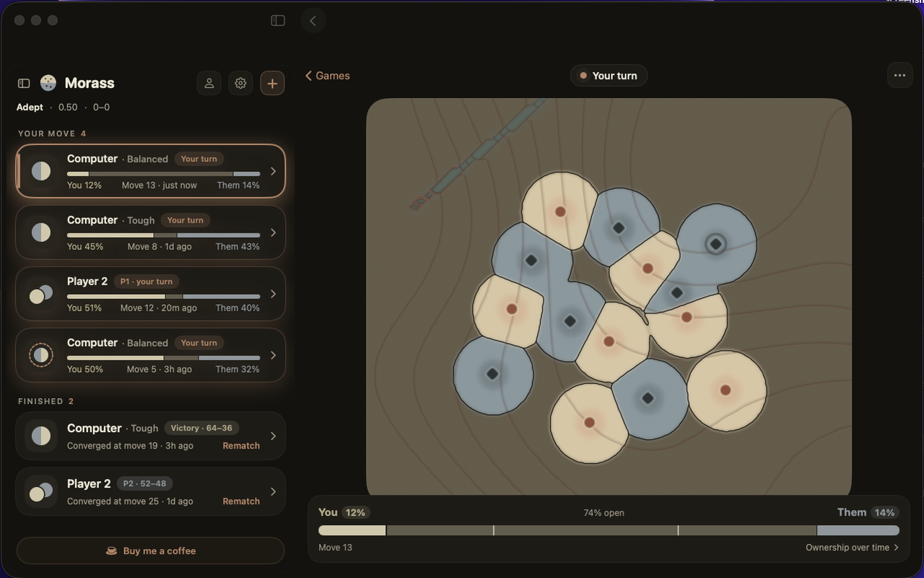Rematch the Computer Tough finished game
Viewport: 924px width, 578px height.
pos(241,446)
